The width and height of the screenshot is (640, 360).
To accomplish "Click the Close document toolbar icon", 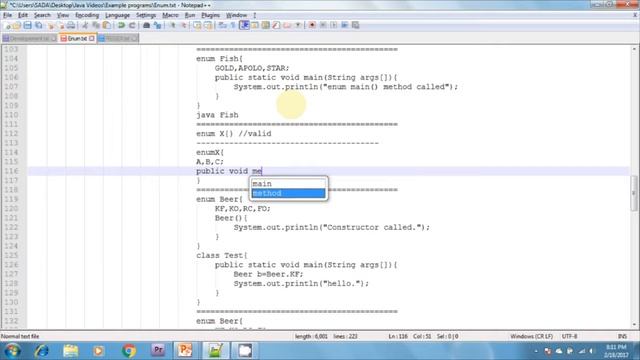I will coord(51,25).
